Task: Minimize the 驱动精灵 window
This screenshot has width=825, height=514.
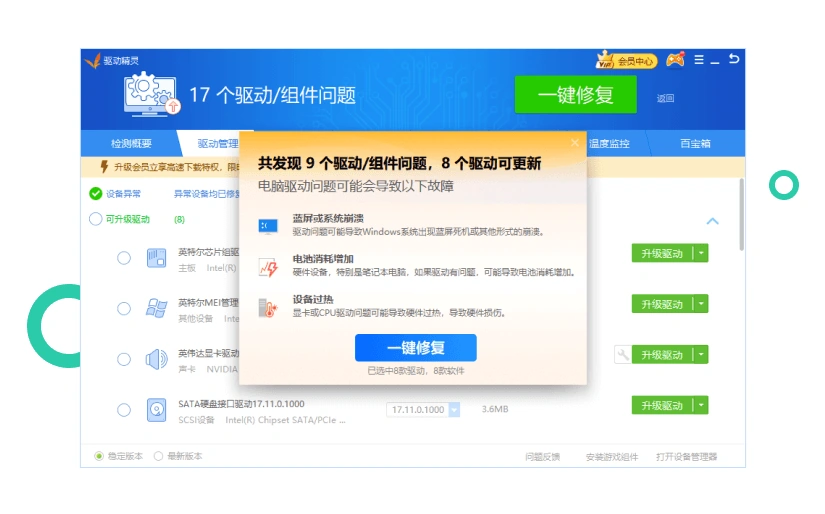Action: [715, 61]
